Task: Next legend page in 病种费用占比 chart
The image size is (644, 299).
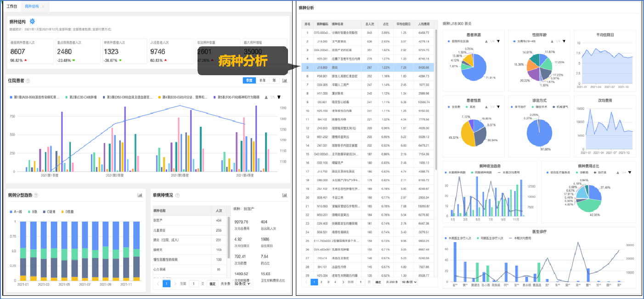Action: point(630,172)
